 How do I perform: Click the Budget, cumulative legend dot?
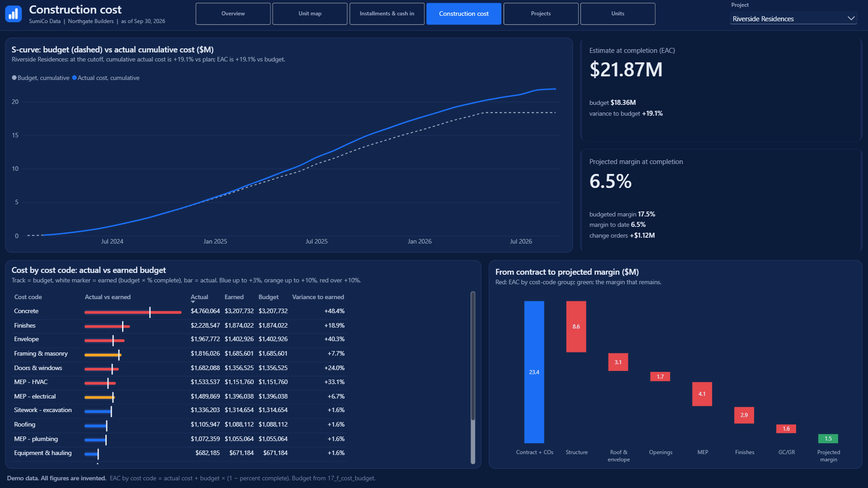14,78
